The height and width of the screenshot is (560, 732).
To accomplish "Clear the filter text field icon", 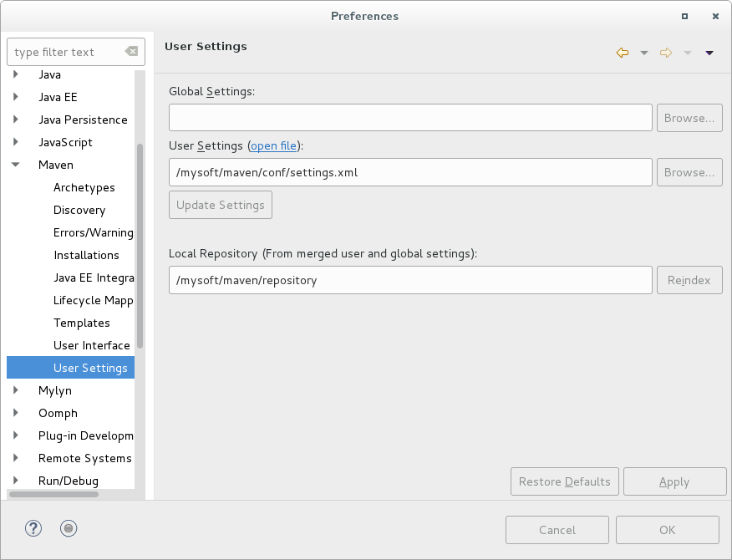I will click(x=131, y=52).
